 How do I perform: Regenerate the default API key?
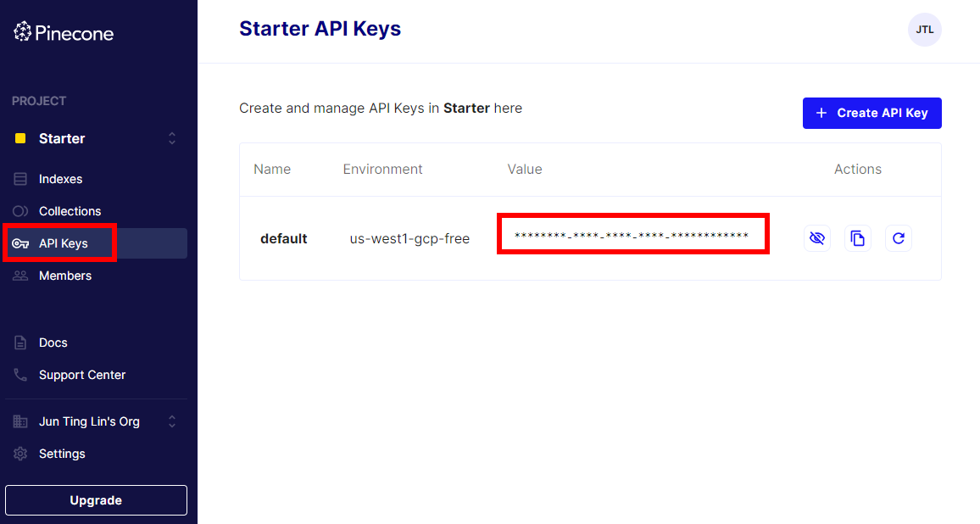tap(899, 238)
